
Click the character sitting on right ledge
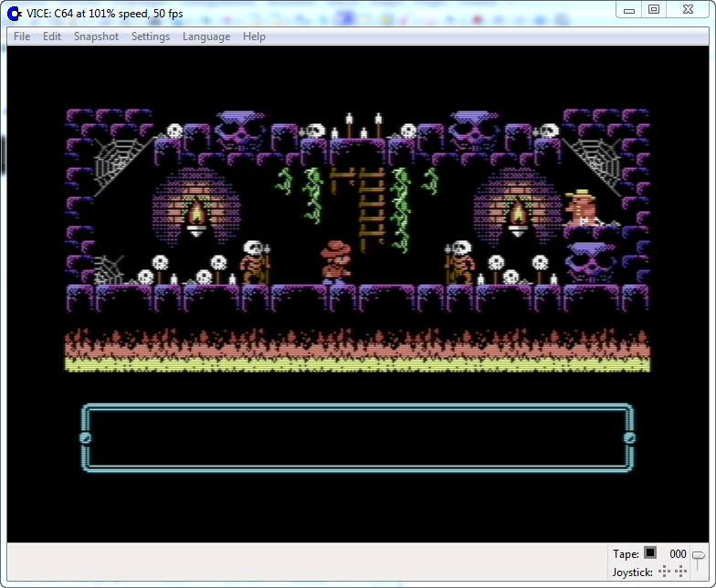click(581, 208)
